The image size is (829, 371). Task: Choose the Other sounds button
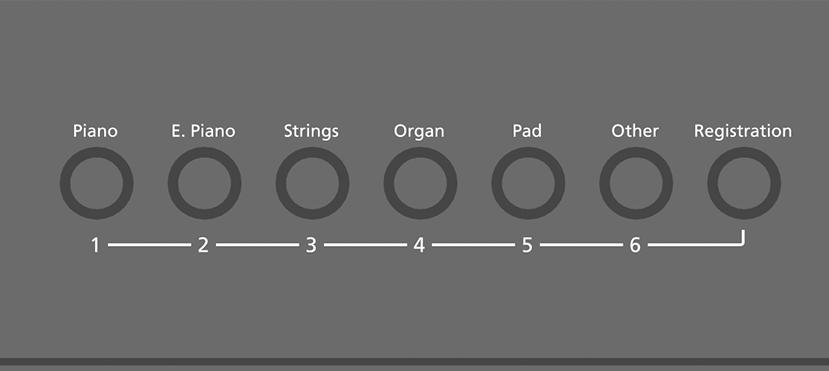(x=635, y=183)
